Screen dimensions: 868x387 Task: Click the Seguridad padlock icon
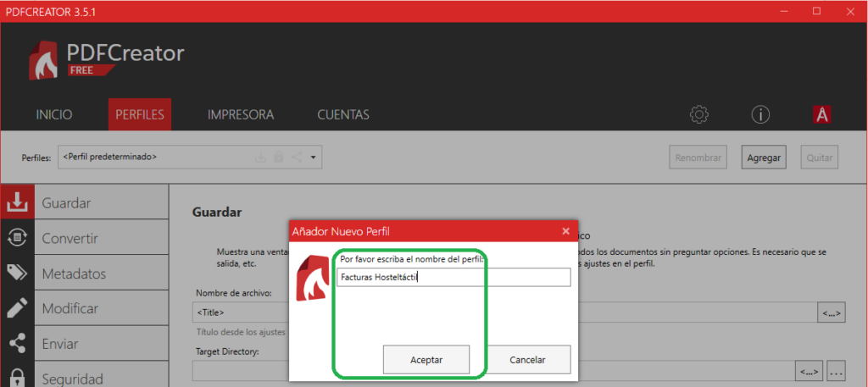(16, 378)
